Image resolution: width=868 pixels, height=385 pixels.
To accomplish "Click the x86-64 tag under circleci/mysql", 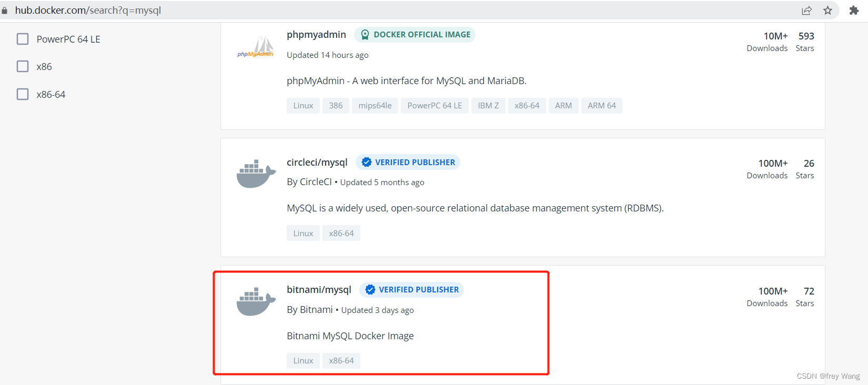I will [x=341, y=234].
